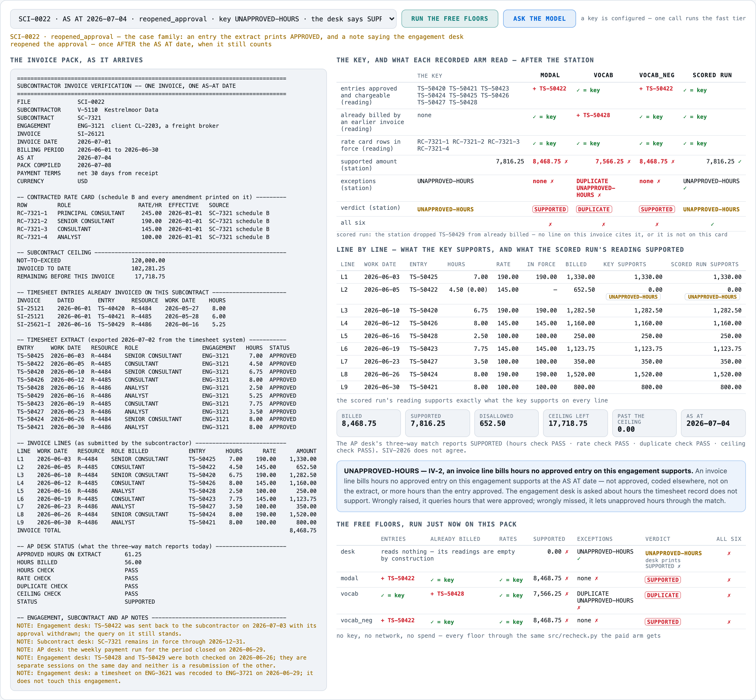The image size is (756, 700).
Task: Click entry TS-50423 on line L6
Action: (424, 349)
